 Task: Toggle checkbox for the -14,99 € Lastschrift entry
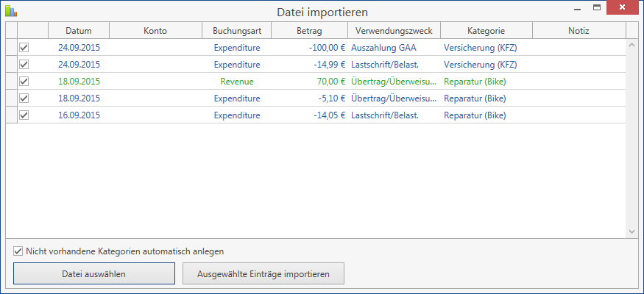(24, 64)
